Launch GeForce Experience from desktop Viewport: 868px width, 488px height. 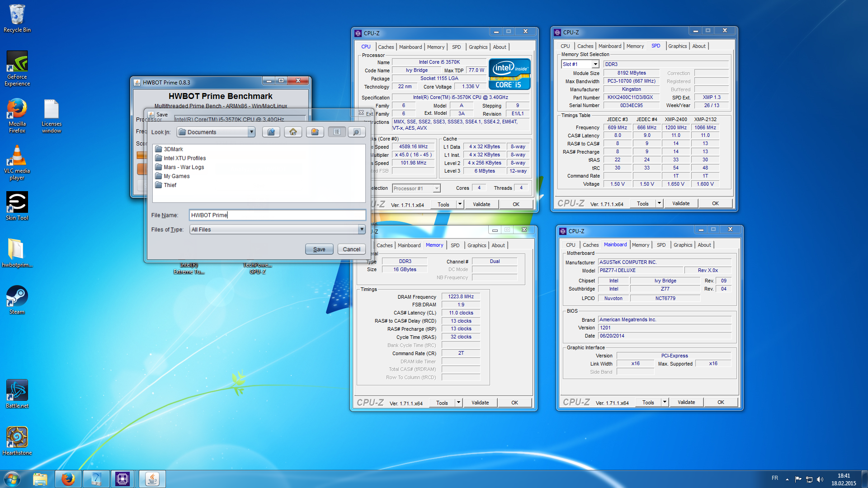[x=17, y=68]
